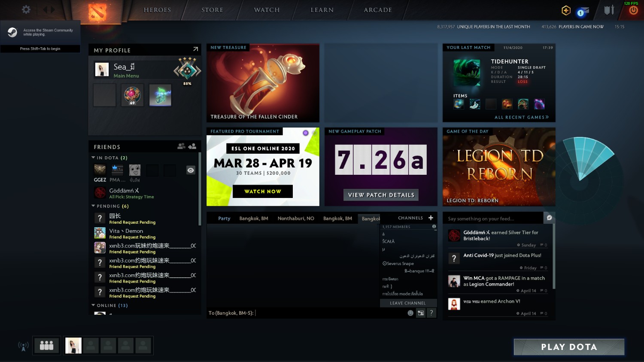This screenshot has height=362, width=644.
Task: Click Win MCA RAMPAGE feed post
Action: click(499, 284)
